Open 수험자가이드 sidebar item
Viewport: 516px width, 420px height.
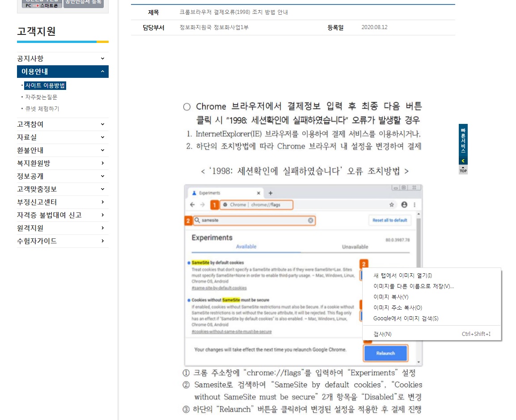coord(37,241)
